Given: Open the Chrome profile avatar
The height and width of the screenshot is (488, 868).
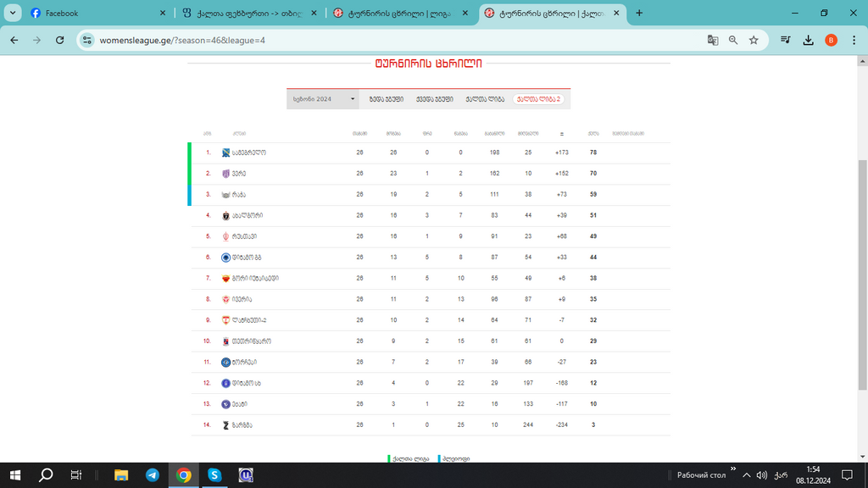Looking at the screenshot, I should pos(831,40).
